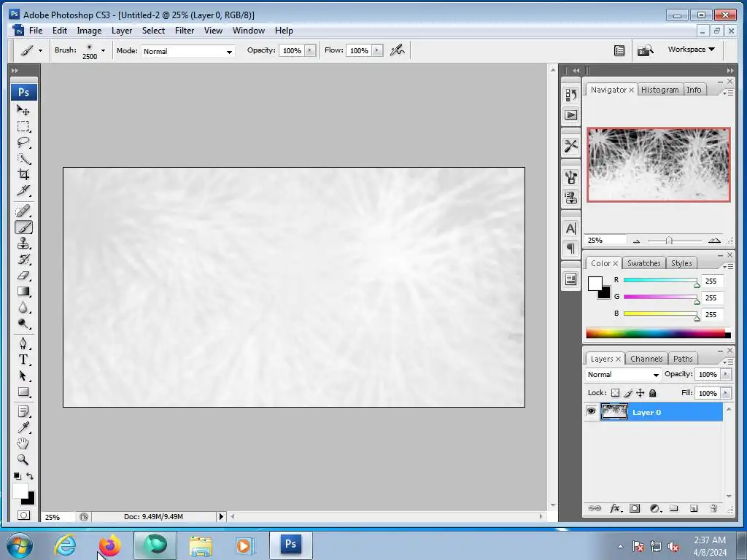747x560 pixels.
Task: Select the Healing Brush tool
Action: 23,211
